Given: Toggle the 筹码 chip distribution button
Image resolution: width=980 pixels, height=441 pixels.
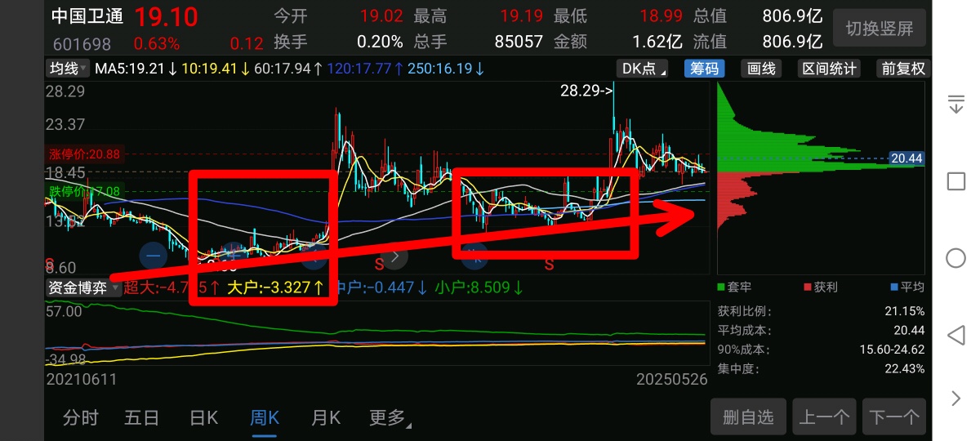Looking at the screenshot, I should click(705, 69).
